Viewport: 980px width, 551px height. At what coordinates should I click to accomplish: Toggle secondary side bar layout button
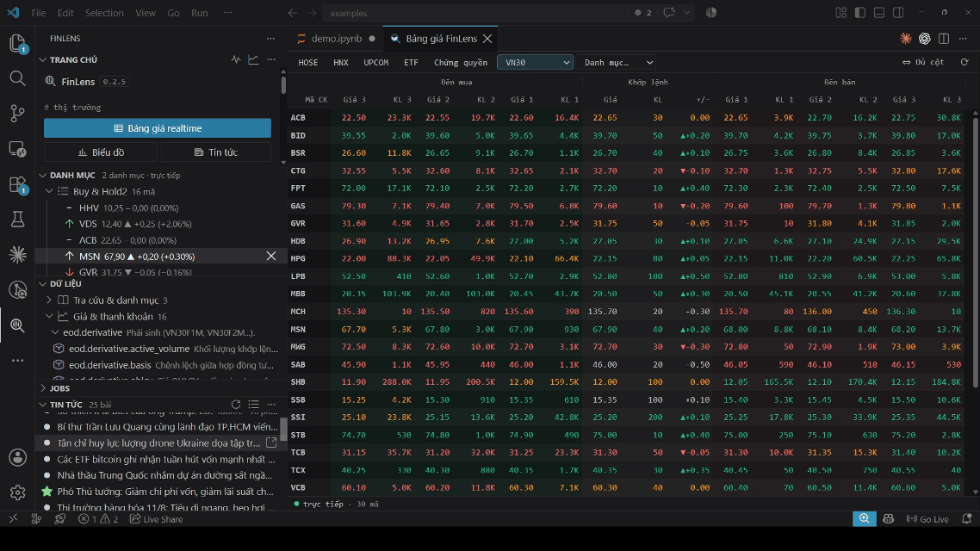pyautogui.click(x=898, y=13)
